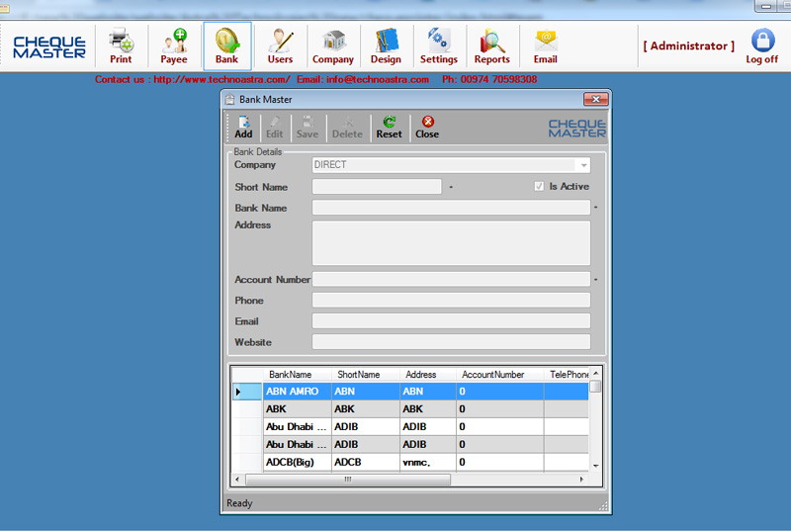Reset the Bank Master form
The height and width of the screenshot is (532, 791).
pos(389,128)
